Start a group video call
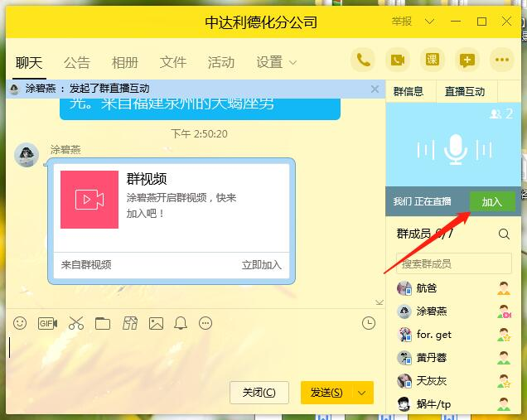The image size is (527, 420). pos(398,60)
